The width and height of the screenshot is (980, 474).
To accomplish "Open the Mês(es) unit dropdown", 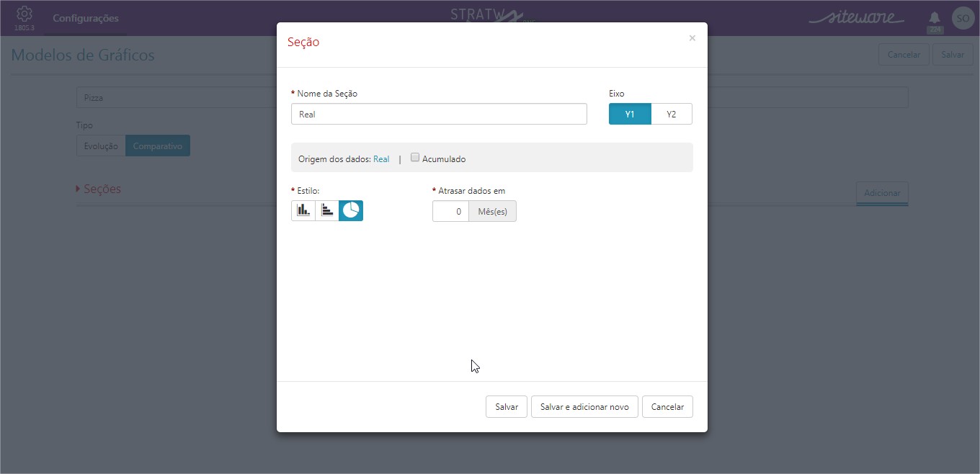I will pos(492,211).
